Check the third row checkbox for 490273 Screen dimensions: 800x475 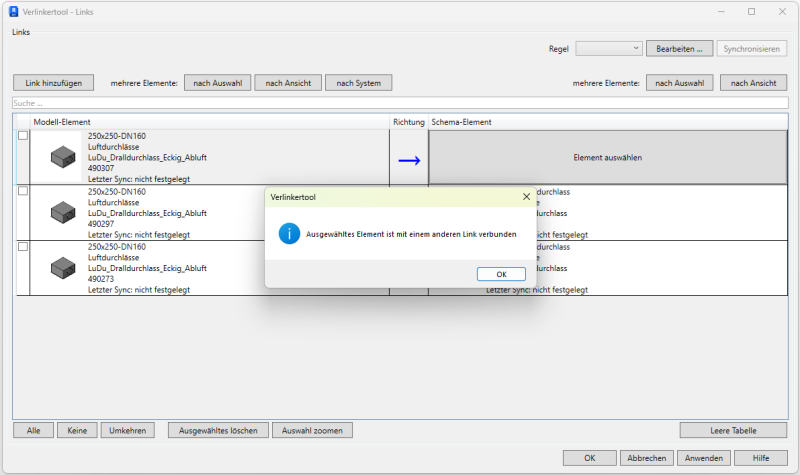23,246
